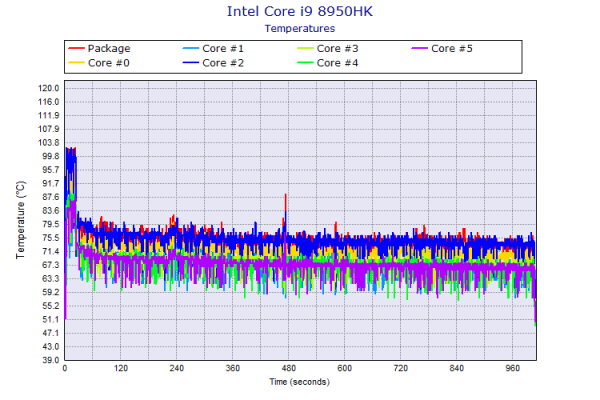Click the Intel Core i9 8950HK title
The height and width of the screenshot is (400, 600).
coord(300,11)
